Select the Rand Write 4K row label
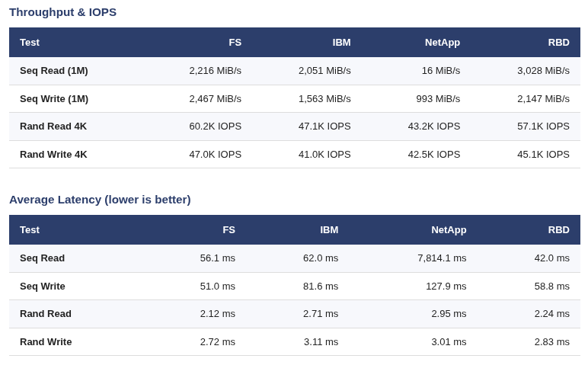 pos(53,155)
